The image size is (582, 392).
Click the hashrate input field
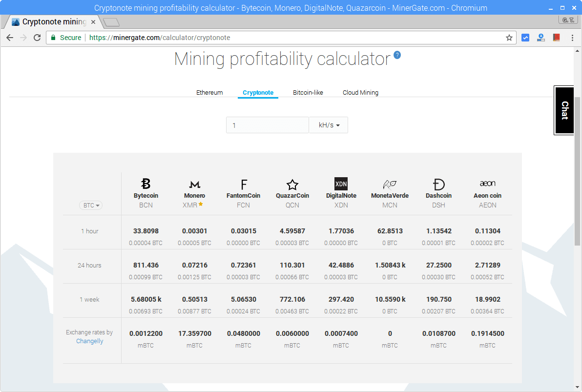tap(267, 125)
